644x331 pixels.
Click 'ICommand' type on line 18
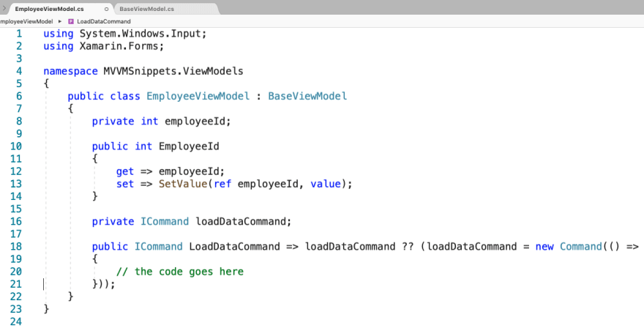coord(159,247)
